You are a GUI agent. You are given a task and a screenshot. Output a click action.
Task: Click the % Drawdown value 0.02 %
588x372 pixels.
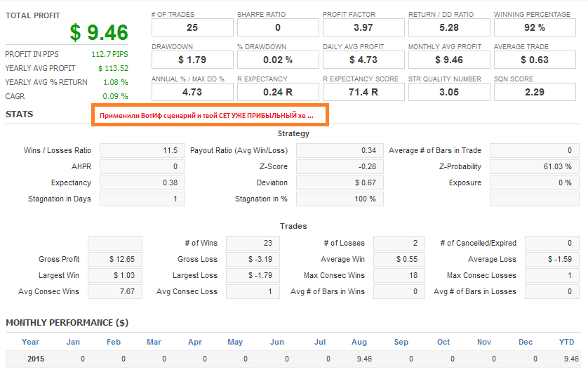(x=278, y=60)
